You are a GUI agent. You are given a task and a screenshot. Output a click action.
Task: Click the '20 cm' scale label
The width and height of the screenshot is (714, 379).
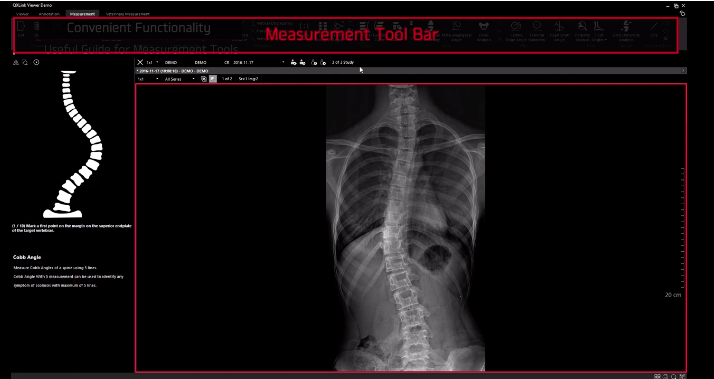(673, 295)
